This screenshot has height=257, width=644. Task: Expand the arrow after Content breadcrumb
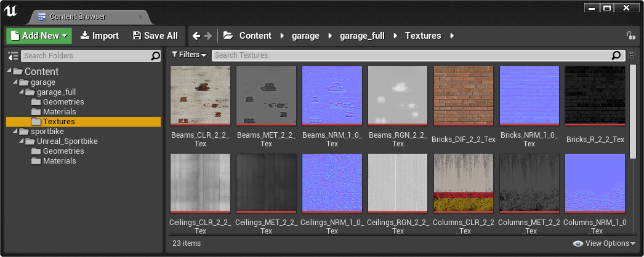[282, 36]
